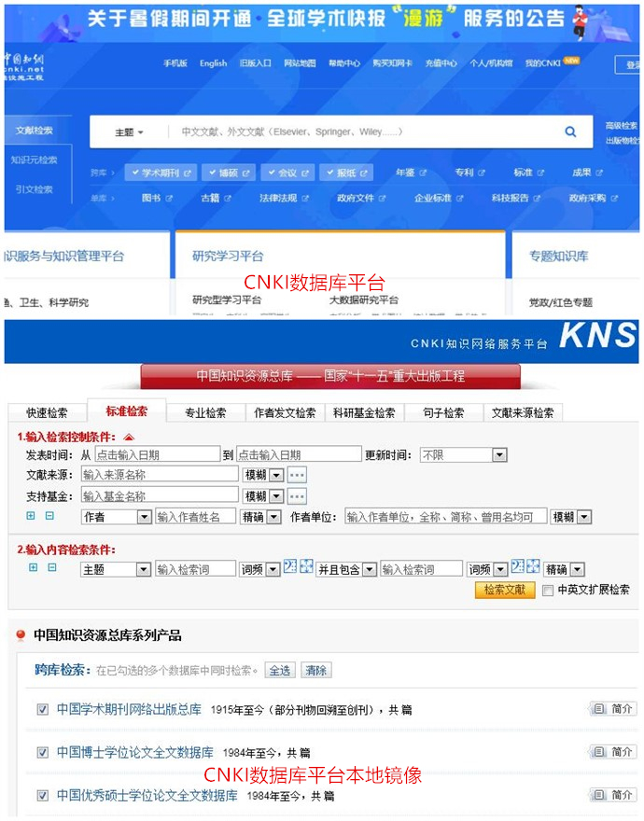
Task: Open English link in top navigation
Action: (x=214, y=63)
